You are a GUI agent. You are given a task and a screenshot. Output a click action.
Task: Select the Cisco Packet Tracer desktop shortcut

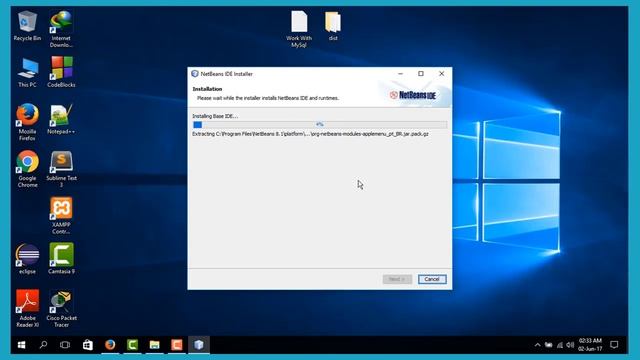point(61,309)
